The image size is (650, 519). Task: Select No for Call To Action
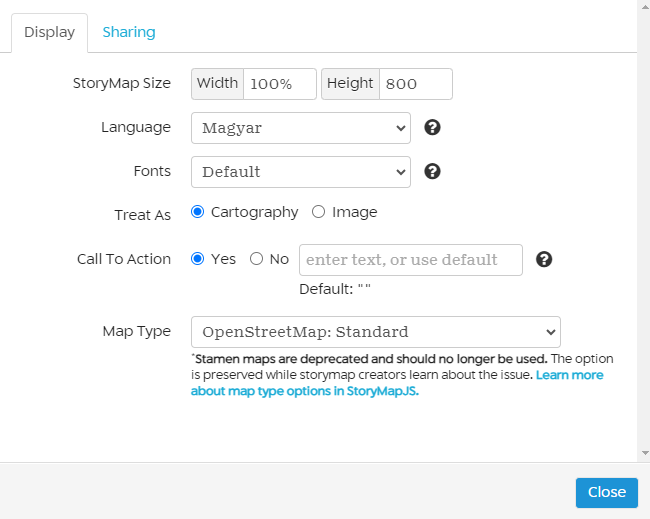point(257,259)
